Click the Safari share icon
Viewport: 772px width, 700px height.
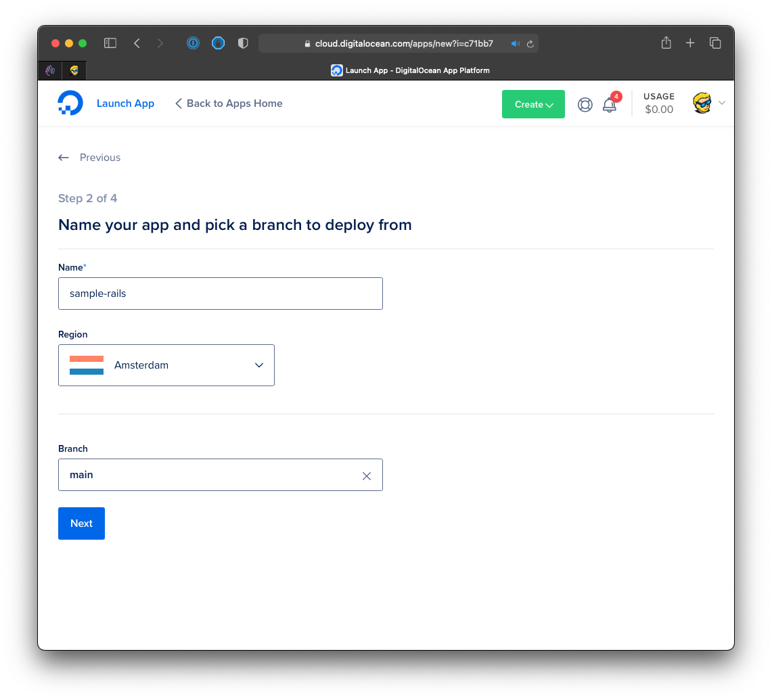666,43
